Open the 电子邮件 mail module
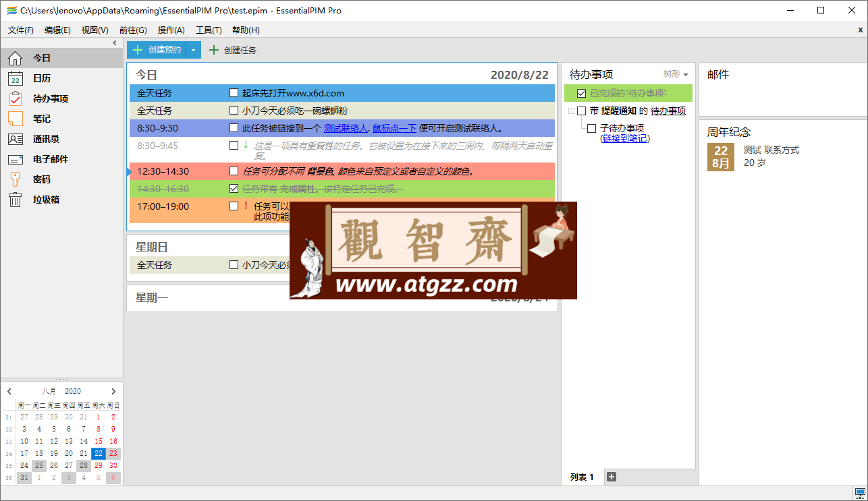 pos(61,159)
